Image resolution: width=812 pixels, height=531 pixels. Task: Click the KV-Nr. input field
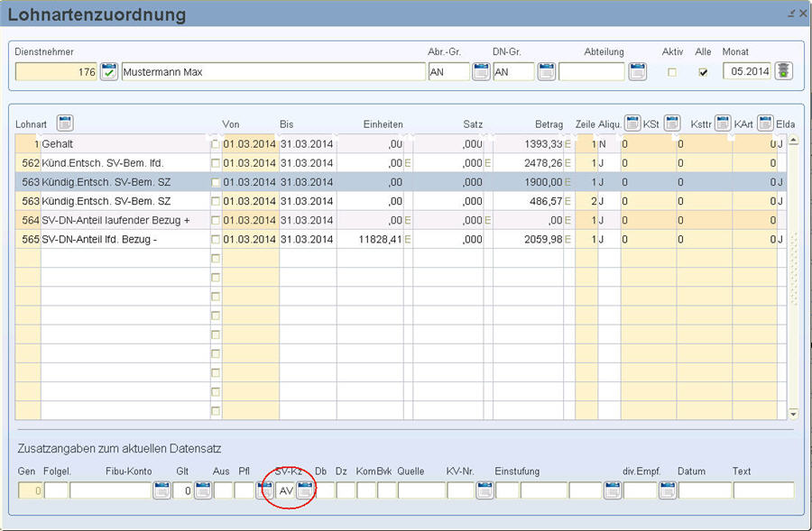coord(461,490)
